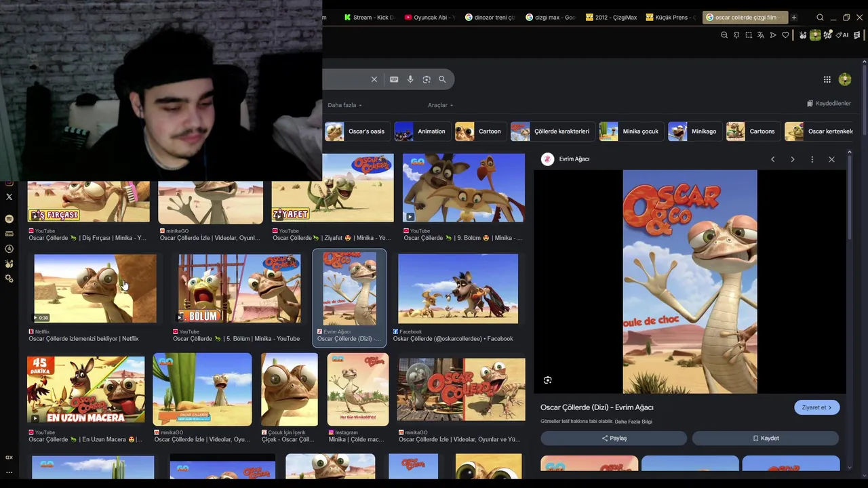
Task: Open Spotify in the Opera sidebar
Action: pos(9,218)
